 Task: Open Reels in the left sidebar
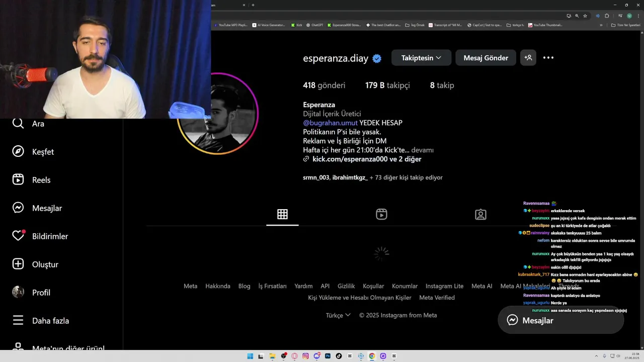(31, 180)
